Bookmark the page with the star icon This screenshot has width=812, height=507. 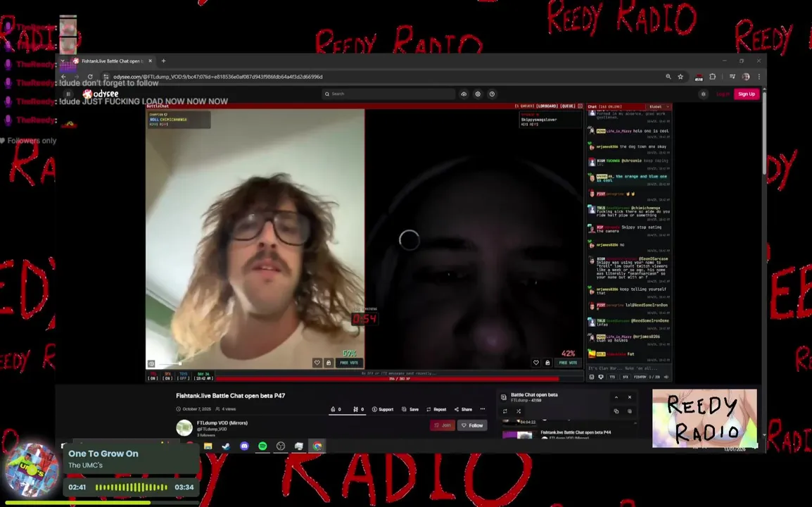[x=680, y=77]
